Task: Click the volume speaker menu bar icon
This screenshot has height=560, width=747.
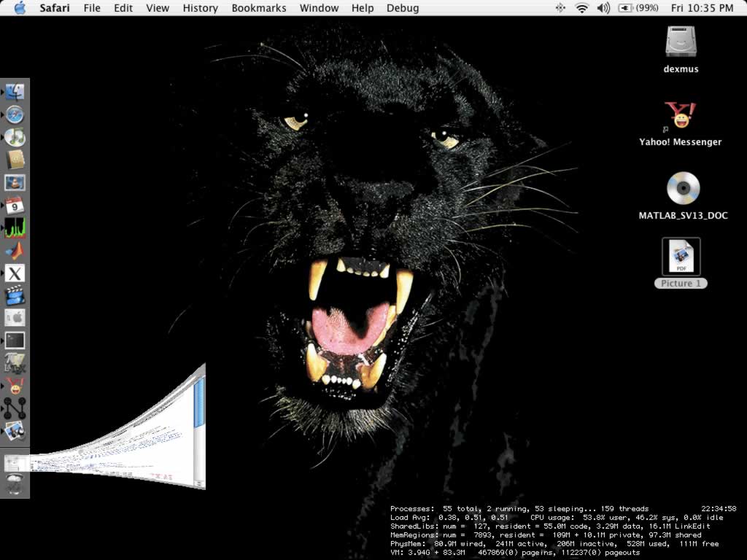Action: pyautogui.click(x=603, y=7)
